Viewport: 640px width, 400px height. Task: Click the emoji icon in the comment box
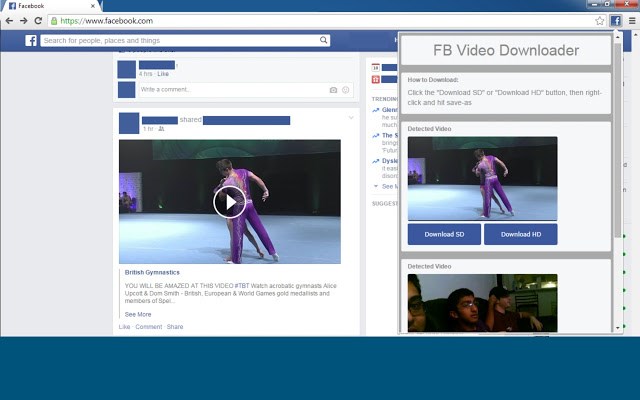(x=345, y=90)
